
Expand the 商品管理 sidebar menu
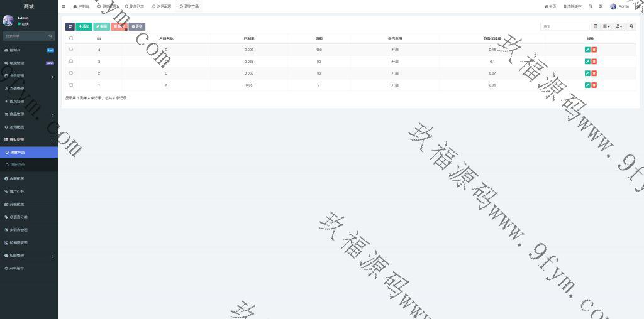pyautogui.click(x=28, y=114)
